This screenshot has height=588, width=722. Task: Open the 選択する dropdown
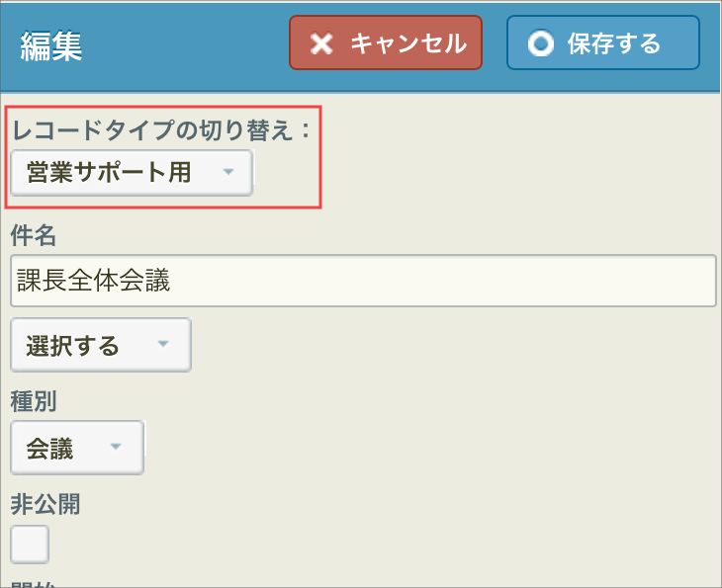coord(100,345)
